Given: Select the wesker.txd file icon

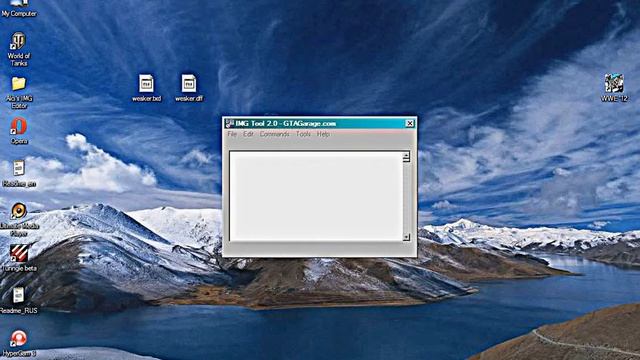Looking at the screenshot, I should click(x=146, y=88).
